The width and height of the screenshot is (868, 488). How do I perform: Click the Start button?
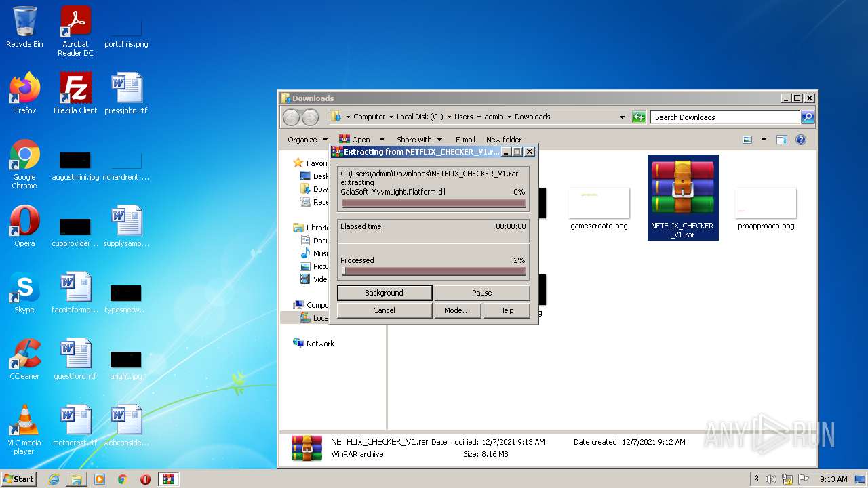pos(18,479)
